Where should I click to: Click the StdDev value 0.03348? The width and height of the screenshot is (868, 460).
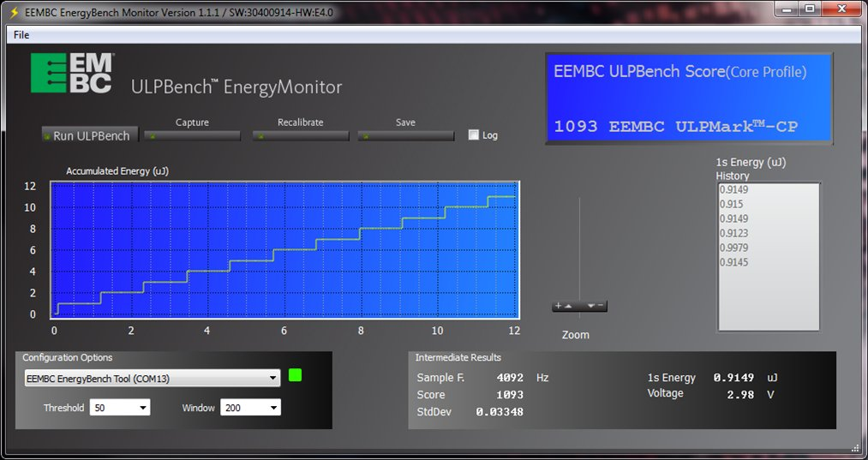click(x=500, y=411)
